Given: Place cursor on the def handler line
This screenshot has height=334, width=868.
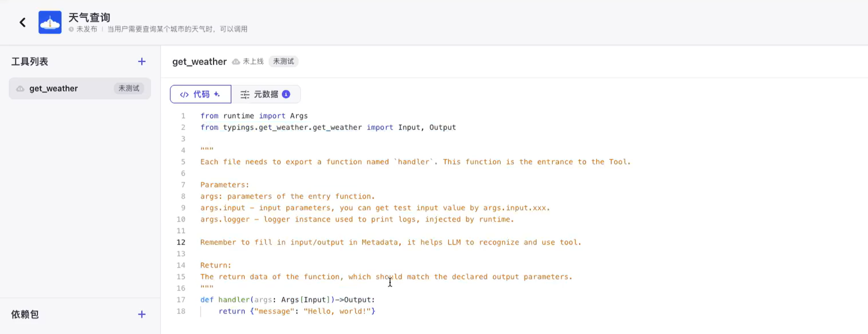Looking at the screenshot, I should coord(287,300).
